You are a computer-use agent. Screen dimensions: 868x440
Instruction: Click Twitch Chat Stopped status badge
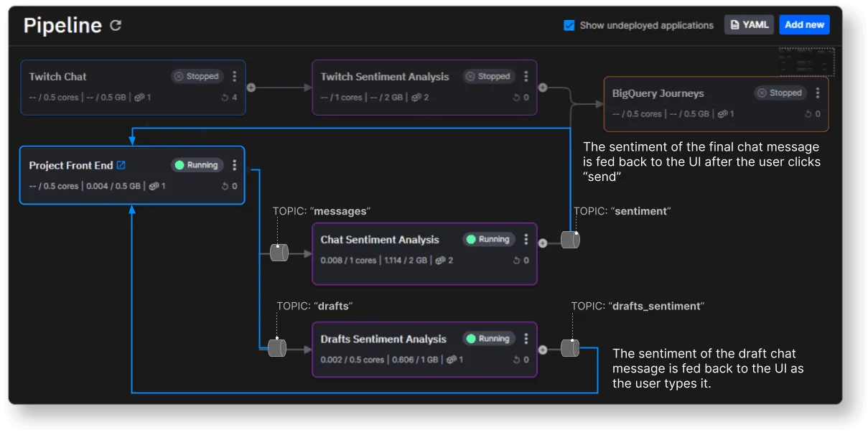197,76
